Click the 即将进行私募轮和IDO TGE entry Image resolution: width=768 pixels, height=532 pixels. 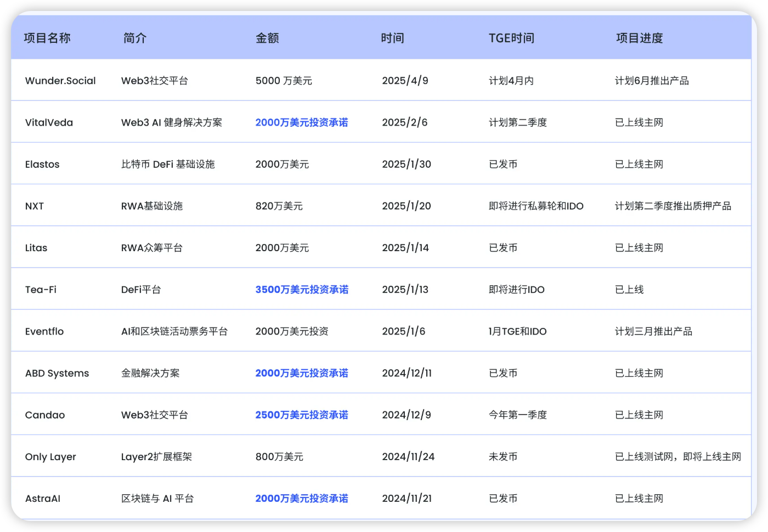tap(536, 206)
